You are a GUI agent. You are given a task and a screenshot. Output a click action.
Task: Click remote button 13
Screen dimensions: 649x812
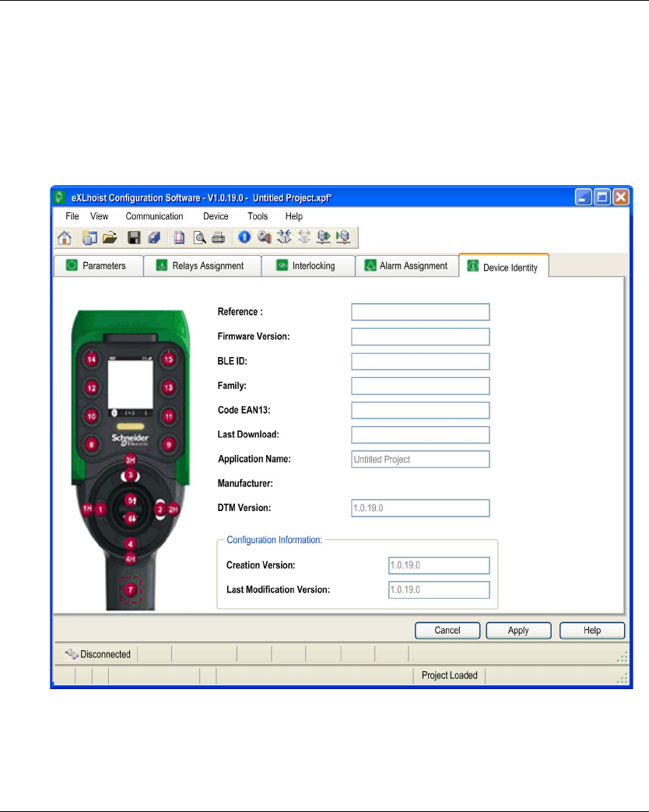[168, 387]
